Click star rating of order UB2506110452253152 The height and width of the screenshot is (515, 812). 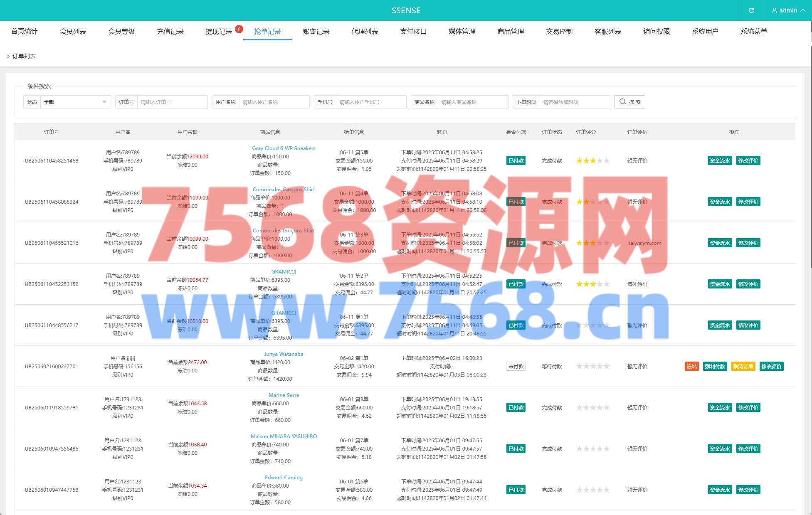[592, 284]
